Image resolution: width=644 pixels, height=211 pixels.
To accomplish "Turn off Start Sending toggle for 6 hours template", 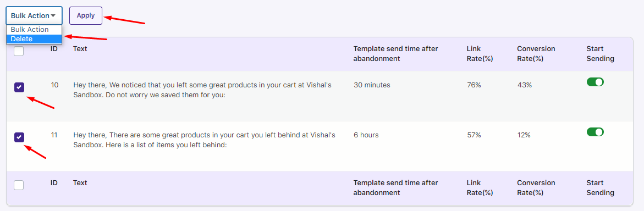I will click(595, 132).
